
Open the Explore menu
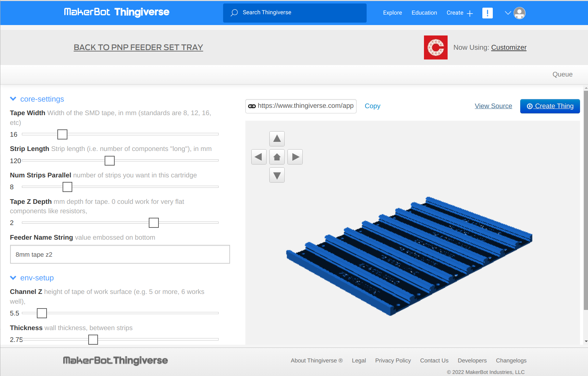(x=392, y=13)
